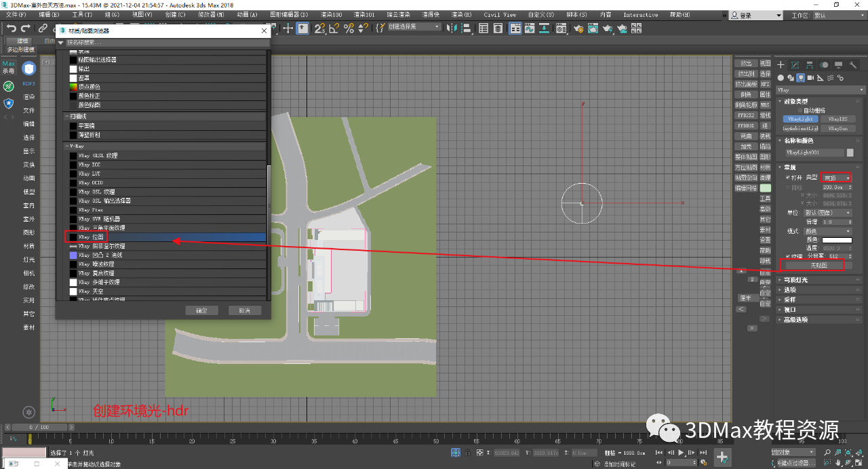Viewport: 868px width, 469px height.
Task: Click the object color swatch beside VRayLight001
Action: [x=850, y=153]
